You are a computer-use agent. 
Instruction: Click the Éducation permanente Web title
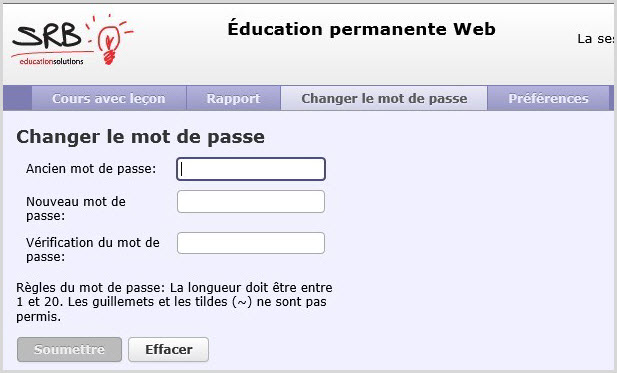[x=361, y=29]
